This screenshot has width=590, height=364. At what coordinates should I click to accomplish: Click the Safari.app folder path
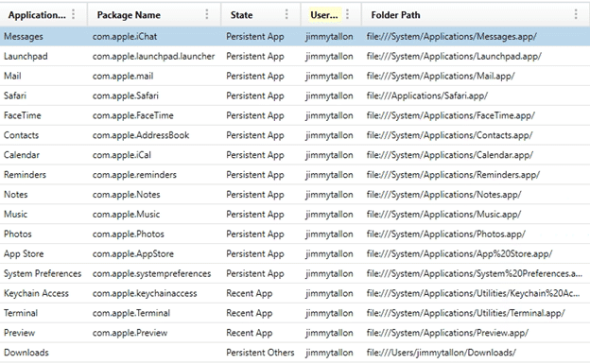coord(427,95)
